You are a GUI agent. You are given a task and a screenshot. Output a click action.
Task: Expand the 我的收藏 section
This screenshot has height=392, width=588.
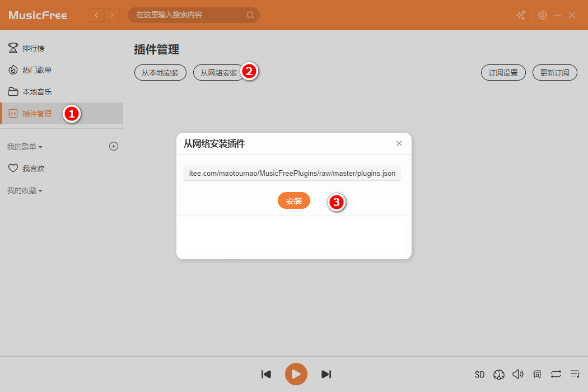[25, 190]
